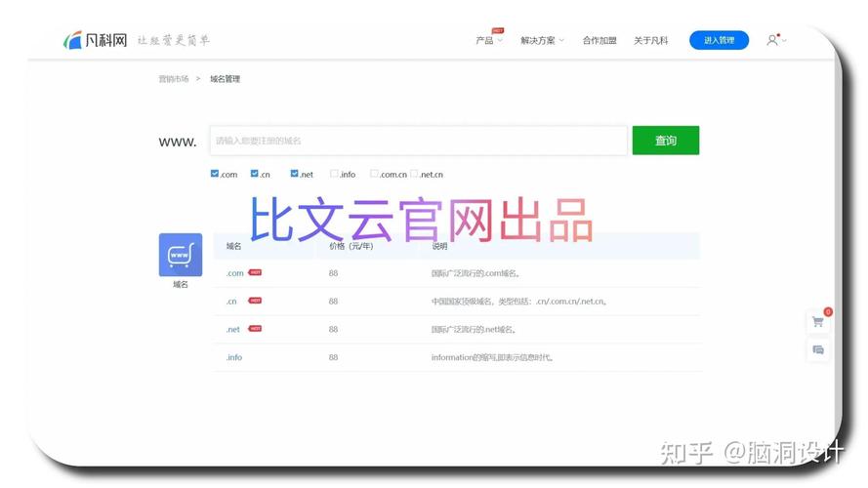Screen dimensions: 868x488
Task: Click the 进入管理 button
Action: [719, 40]
